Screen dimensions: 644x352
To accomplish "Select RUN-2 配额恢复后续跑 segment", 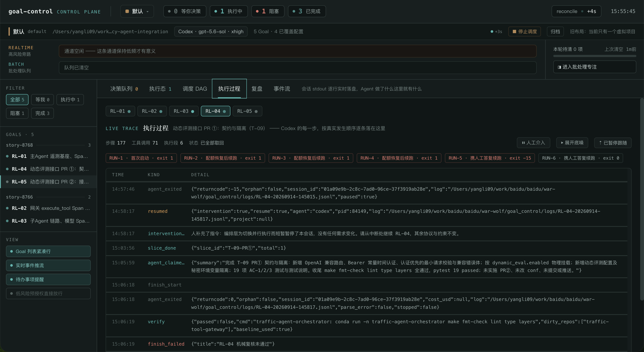I will point(223,158).
